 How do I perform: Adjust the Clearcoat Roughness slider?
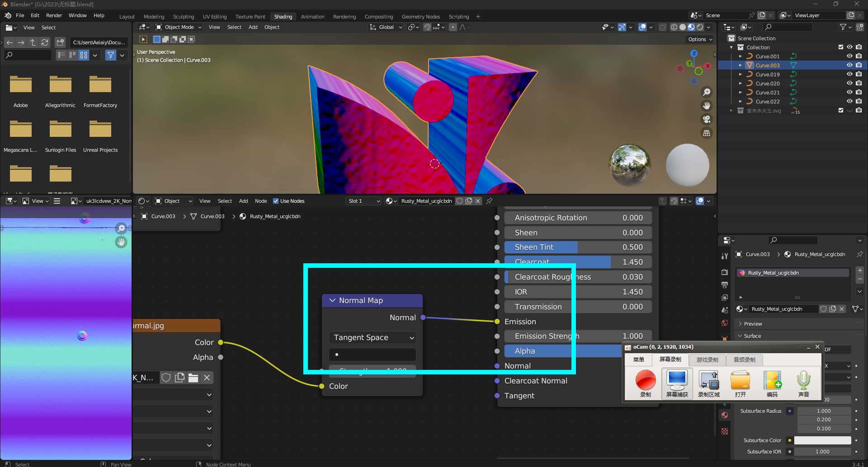(x=579, y=277)
